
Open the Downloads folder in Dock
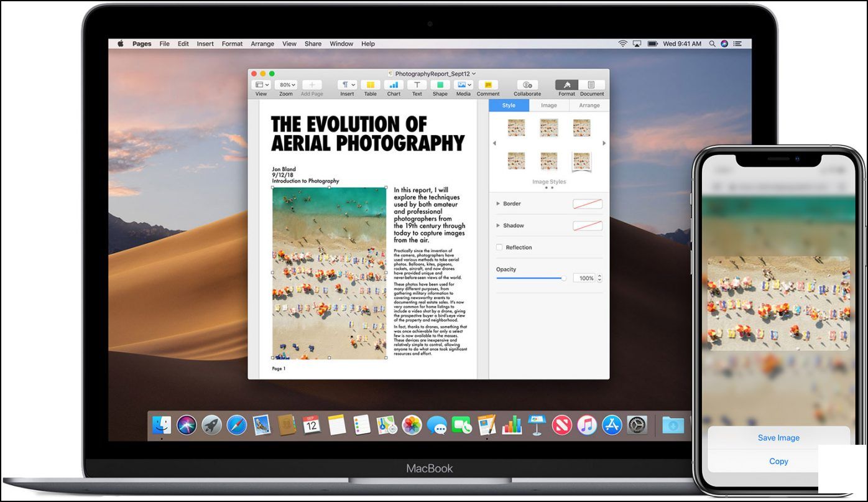[673, 425]
